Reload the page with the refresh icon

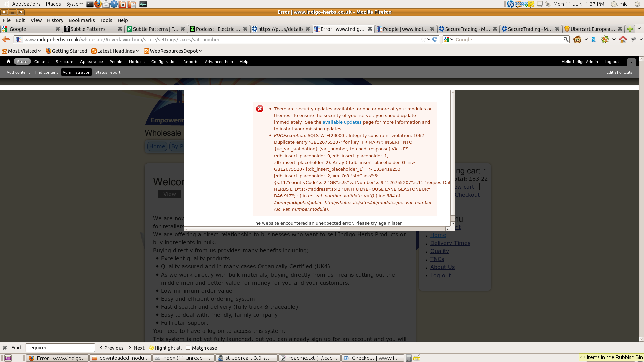pos(435,39)
